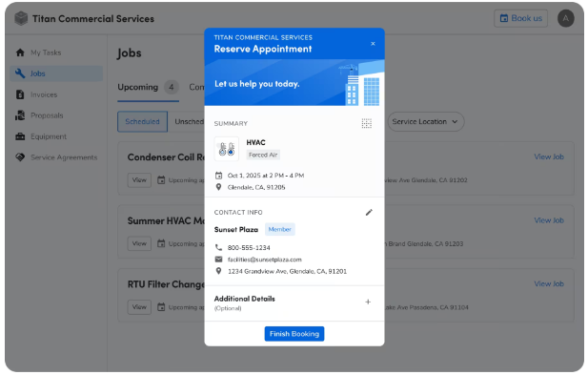Viewport: 588px width, 375px height.
Task: Click the wrench icon beside Jobs
Action: pos(20,73)
